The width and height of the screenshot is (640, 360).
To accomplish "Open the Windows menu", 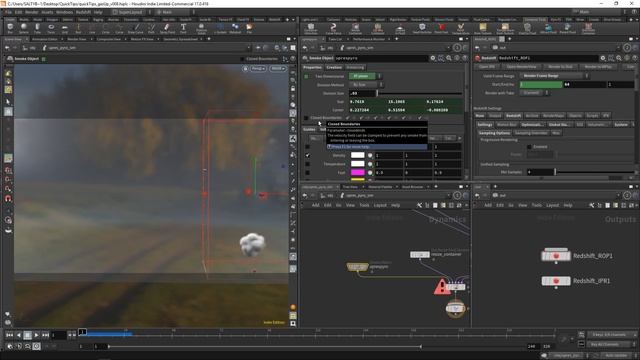I will (64, 12).
